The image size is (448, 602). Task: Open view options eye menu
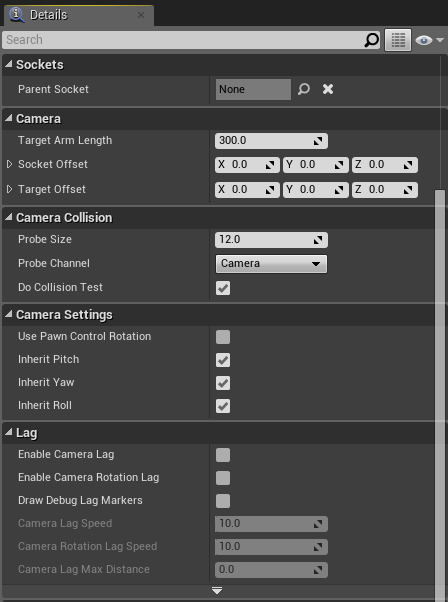pyautogui.click(x=429, y=40)
